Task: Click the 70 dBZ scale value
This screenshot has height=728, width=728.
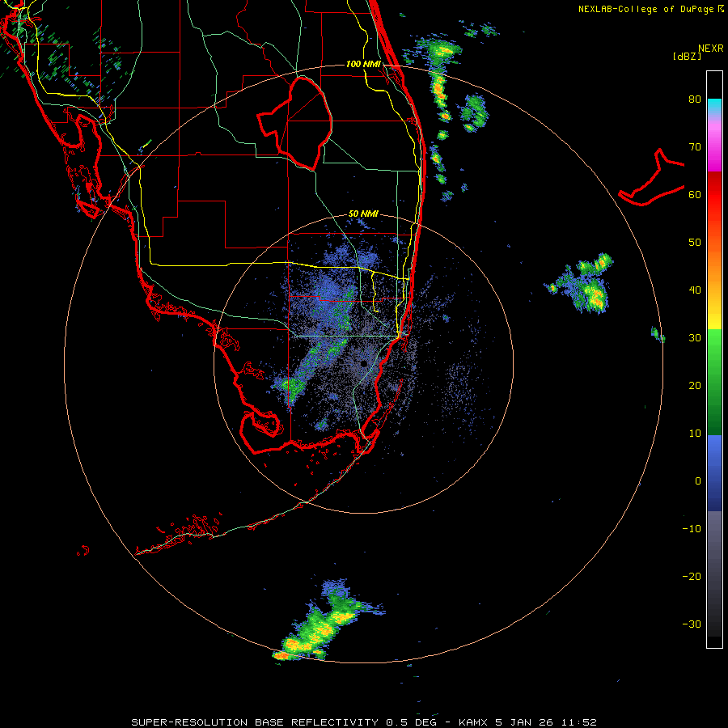Action: point(695,146)
